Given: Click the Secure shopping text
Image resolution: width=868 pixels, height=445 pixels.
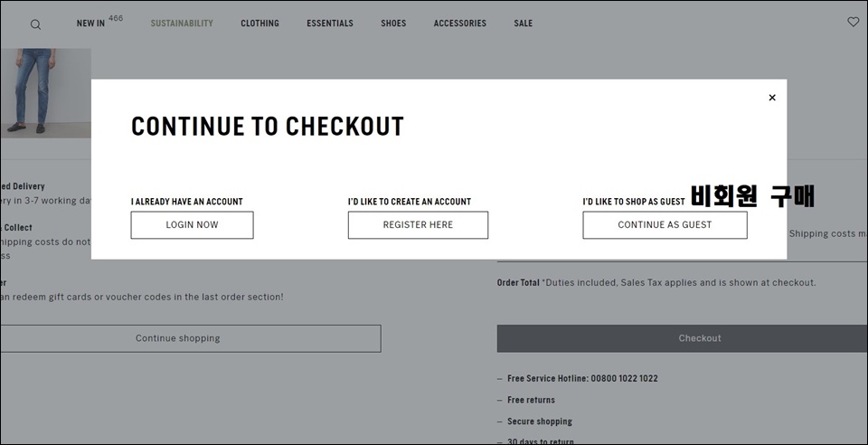Looking at the screenshot, I should tap(540, 421).
